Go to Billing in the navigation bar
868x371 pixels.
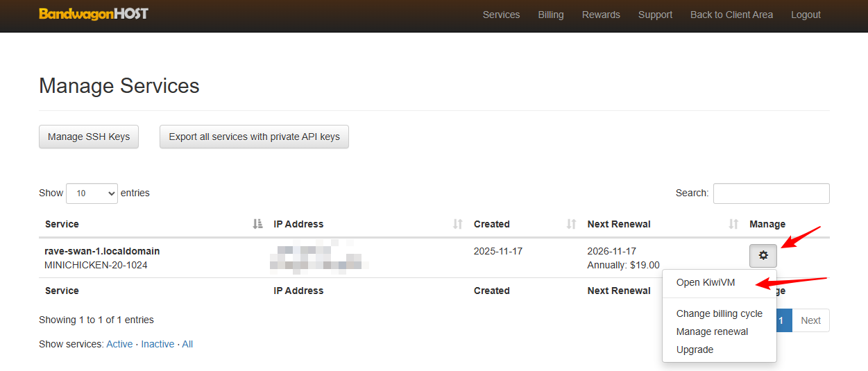click(x=551, y=15)
